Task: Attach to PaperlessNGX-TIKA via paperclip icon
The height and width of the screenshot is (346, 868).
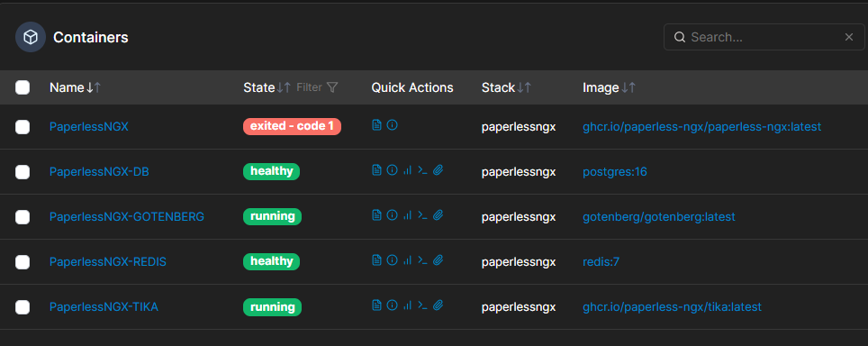Action: point(438,305)
